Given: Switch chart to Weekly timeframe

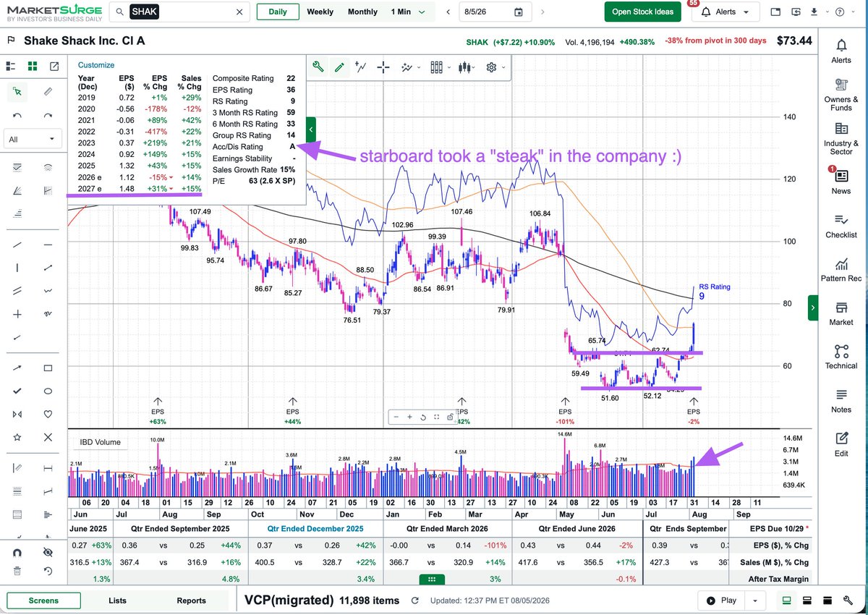Looking at the screenshot, I should click(x=320, y=12).
